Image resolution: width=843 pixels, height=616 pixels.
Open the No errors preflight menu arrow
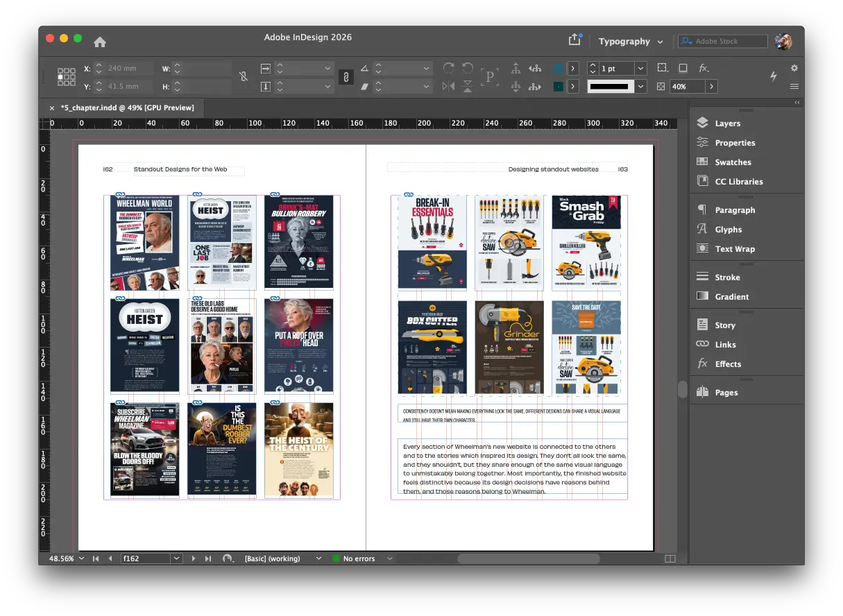[x=390, y=558]
